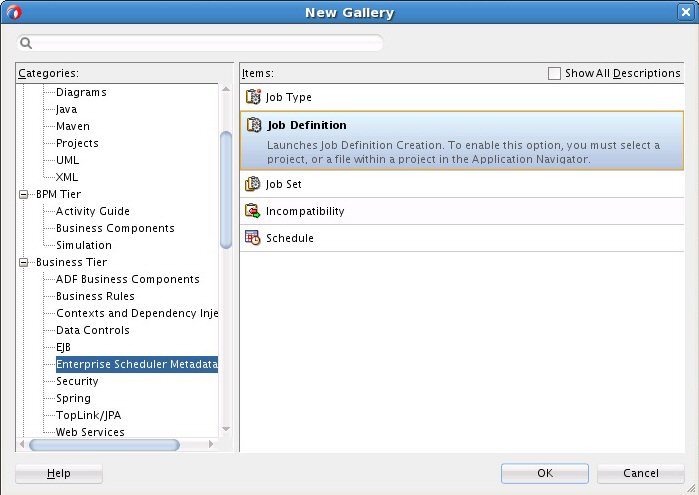Select Contexts and Dependency Injection category
Screen dimensions: 699x495
tap(137, 313)
